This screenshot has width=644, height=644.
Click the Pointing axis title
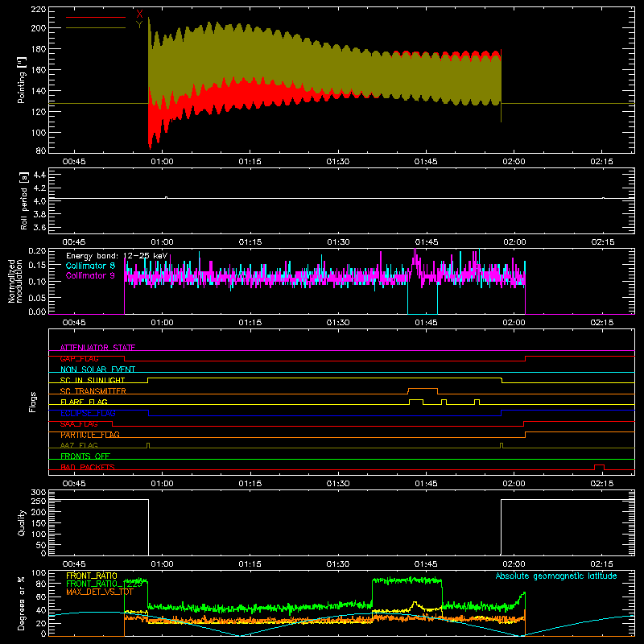(22, 80)
